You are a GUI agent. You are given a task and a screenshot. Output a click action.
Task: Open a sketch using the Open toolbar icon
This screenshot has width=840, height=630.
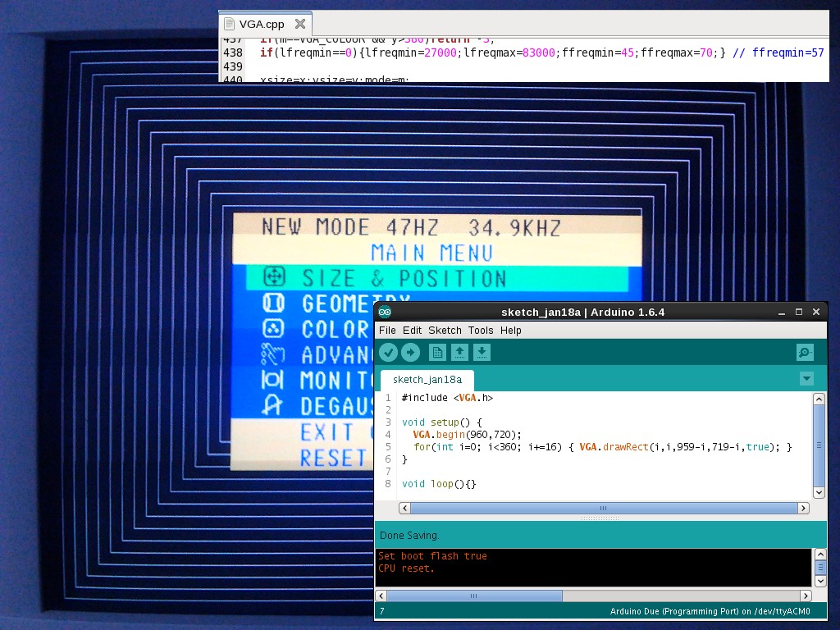click(459, 352)
